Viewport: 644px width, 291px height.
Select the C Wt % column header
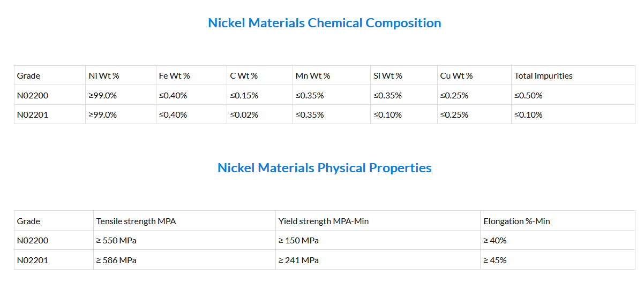click(x=244, y=76)
